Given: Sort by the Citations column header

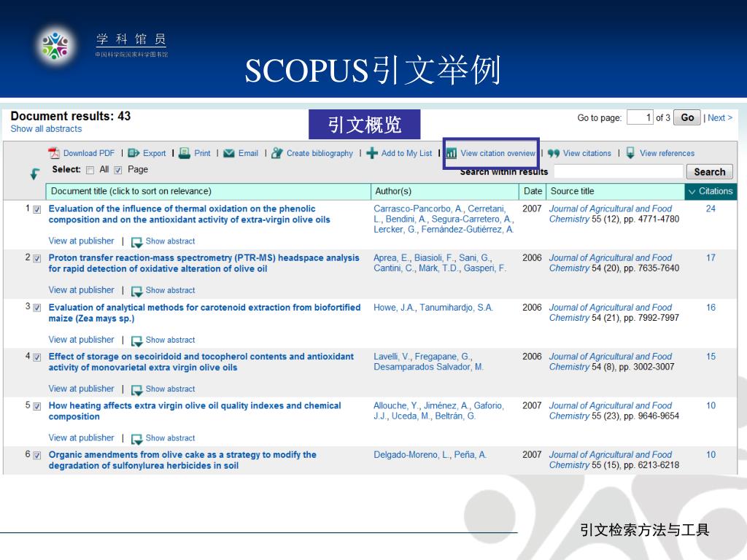Looking at the screenshot, I should tap(711, 191).
